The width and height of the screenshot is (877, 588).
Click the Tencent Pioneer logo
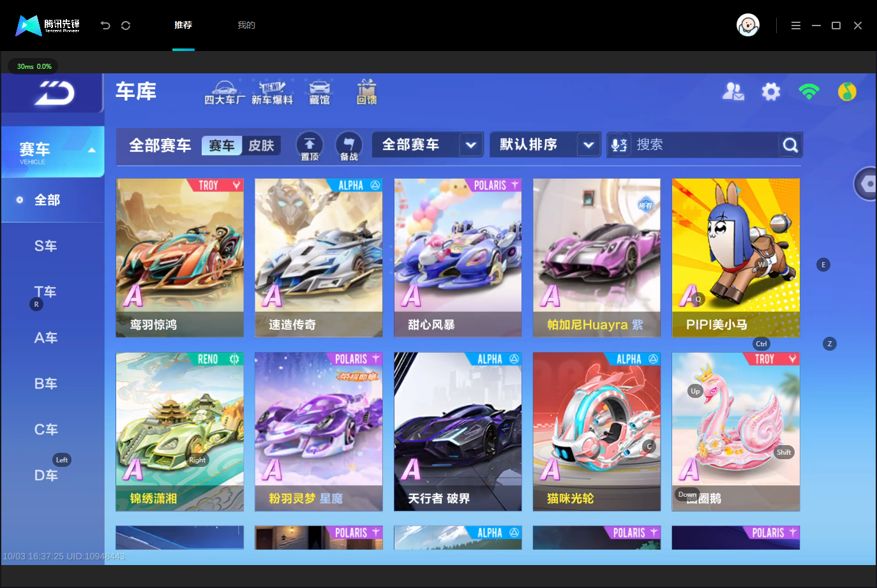pos(48,26)
